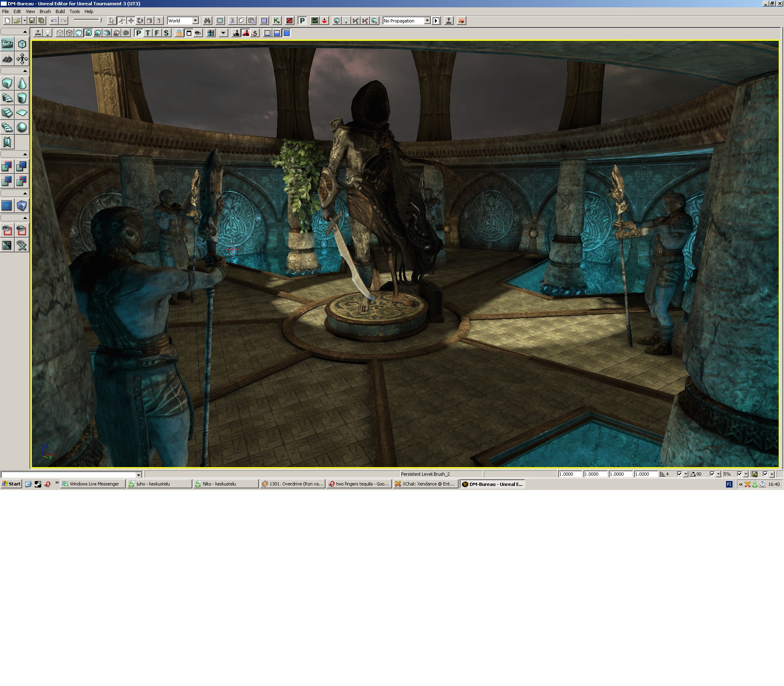Click the Save map icon
The width and height of the screenshot is (784, 686).
[x=32, y=21]
